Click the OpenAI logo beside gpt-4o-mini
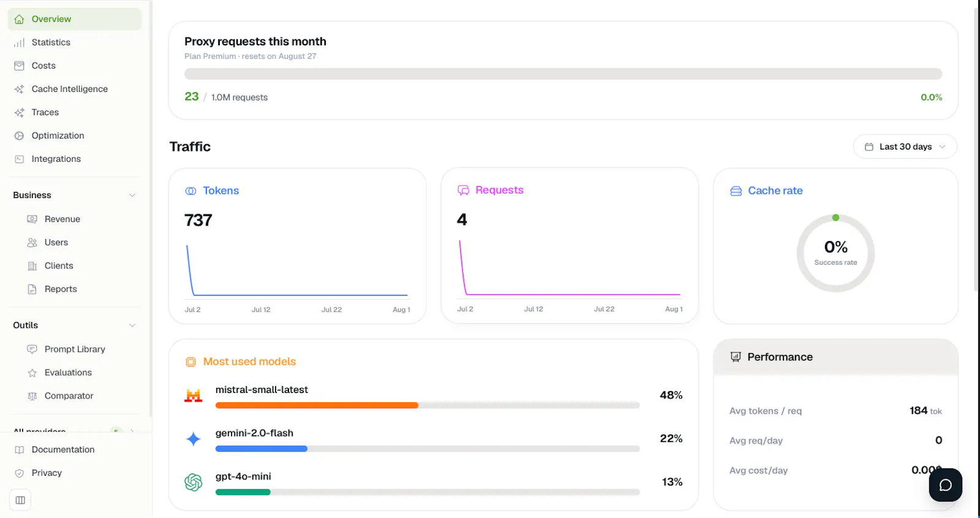Screen dimensions: 980x518 point(194,482)
